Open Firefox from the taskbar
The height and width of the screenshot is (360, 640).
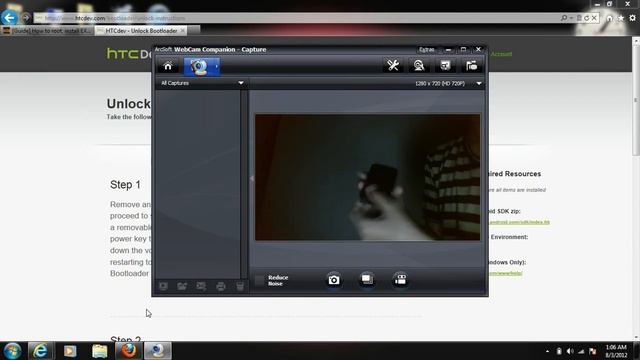(129, 351)
